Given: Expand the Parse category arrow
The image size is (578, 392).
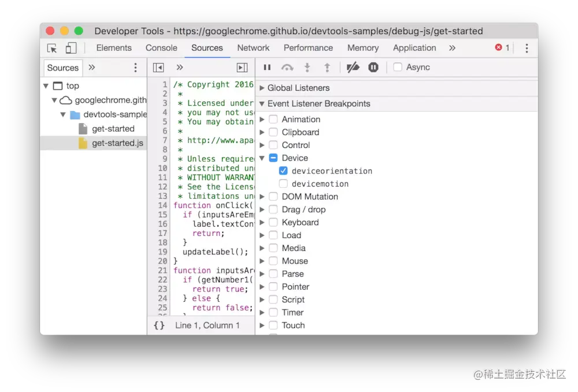Looking at the screenshot, I should (262, 274).
